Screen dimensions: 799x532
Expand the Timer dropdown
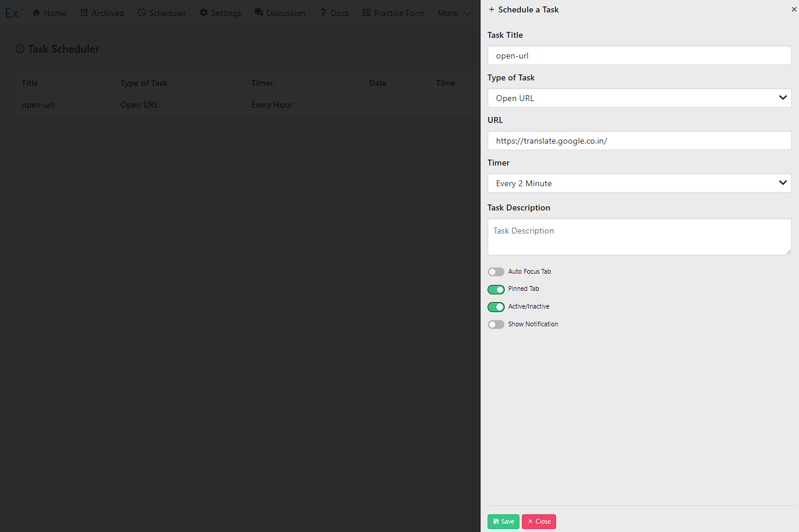tap(639, 183)
